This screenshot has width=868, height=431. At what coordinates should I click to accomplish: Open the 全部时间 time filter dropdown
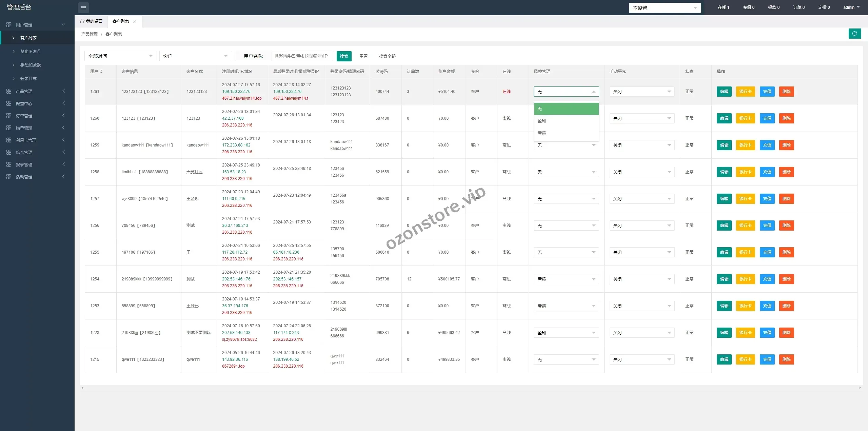coord(120,56)
